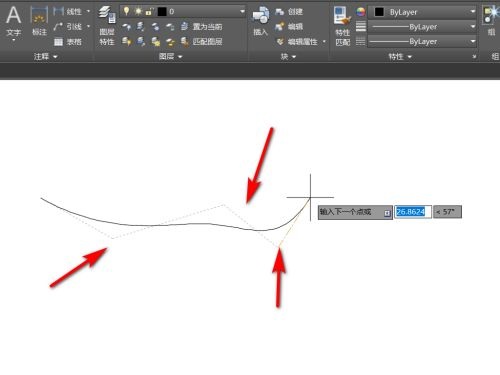Choose the 引线 leader tool
Screen dimensions: 500x375
point(68,26)
